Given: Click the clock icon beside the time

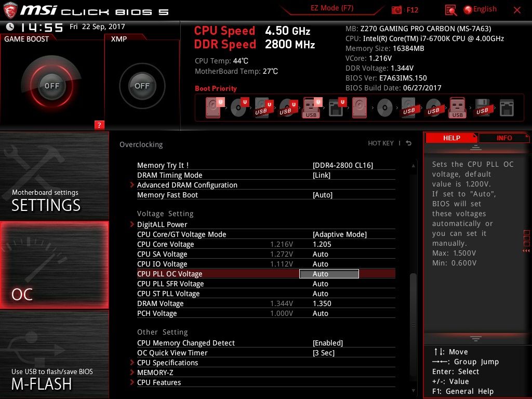Looking at the screenshot, I should click(x=10, y=26).
